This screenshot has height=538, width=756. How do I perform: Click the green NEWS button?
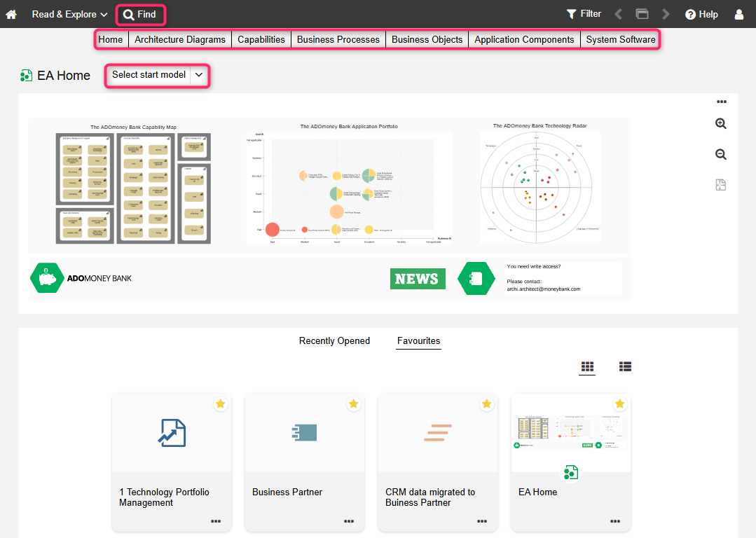(x=418, y=279)
